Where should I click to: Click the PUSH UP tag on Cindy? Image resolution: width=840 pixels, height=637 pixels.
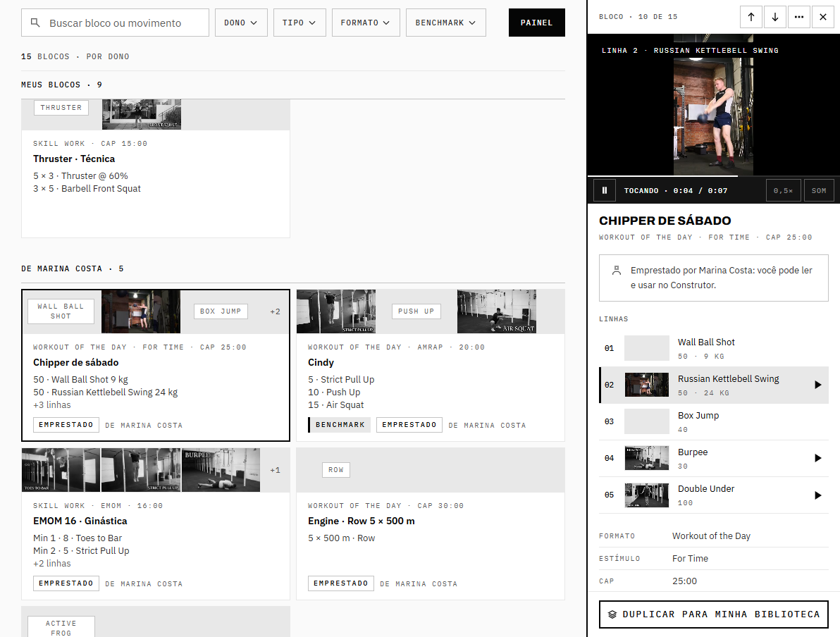click(416, 311)
